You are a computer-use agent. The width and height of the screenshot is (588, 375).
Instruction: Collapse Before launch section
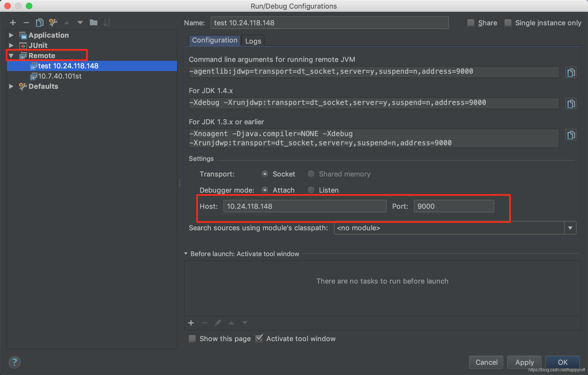point(186,254)
